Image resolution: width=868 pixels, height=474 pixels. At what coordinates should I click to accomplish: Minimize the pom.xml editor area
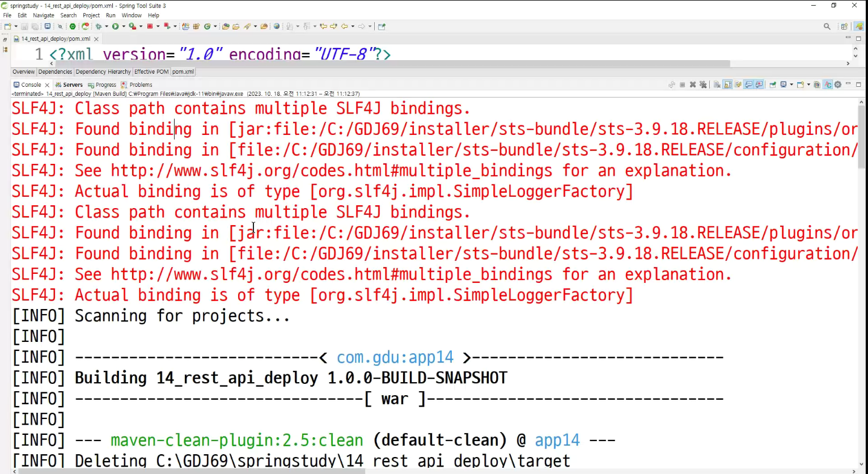click(848, 38)
